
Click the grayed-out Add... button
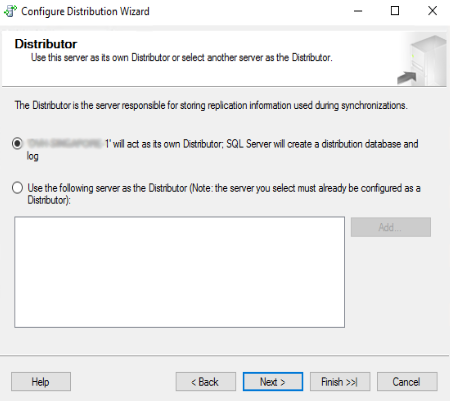(391, 227)
